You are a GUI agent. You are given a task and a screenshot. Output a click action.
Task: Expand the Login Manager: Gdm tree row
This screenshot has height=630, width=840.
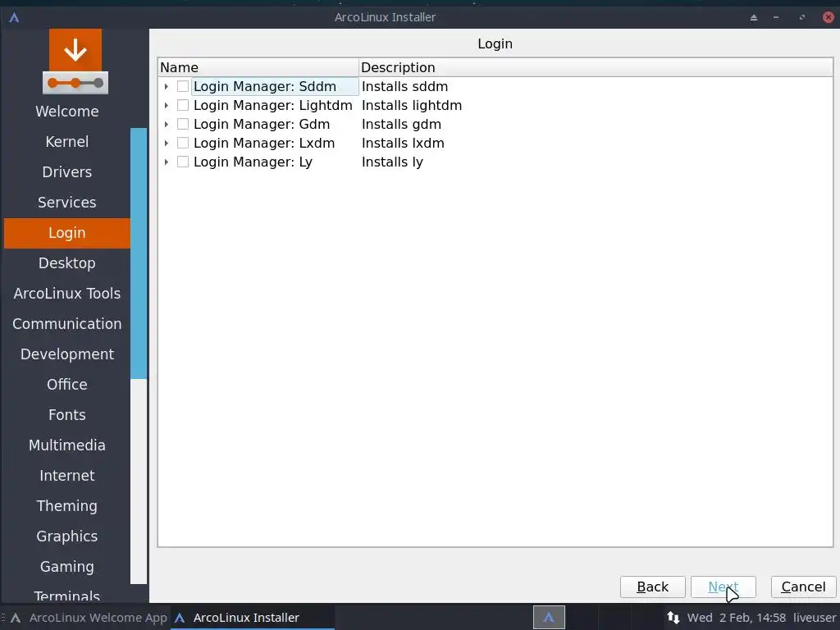(x=166, y=125)
